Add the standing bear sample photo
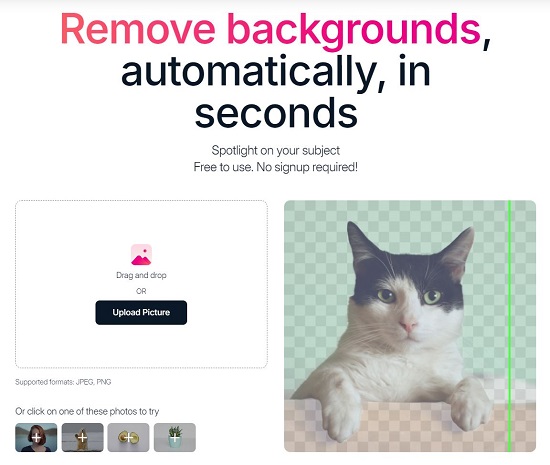Viewport: 550px width, 465px height. tap(82, 437)
